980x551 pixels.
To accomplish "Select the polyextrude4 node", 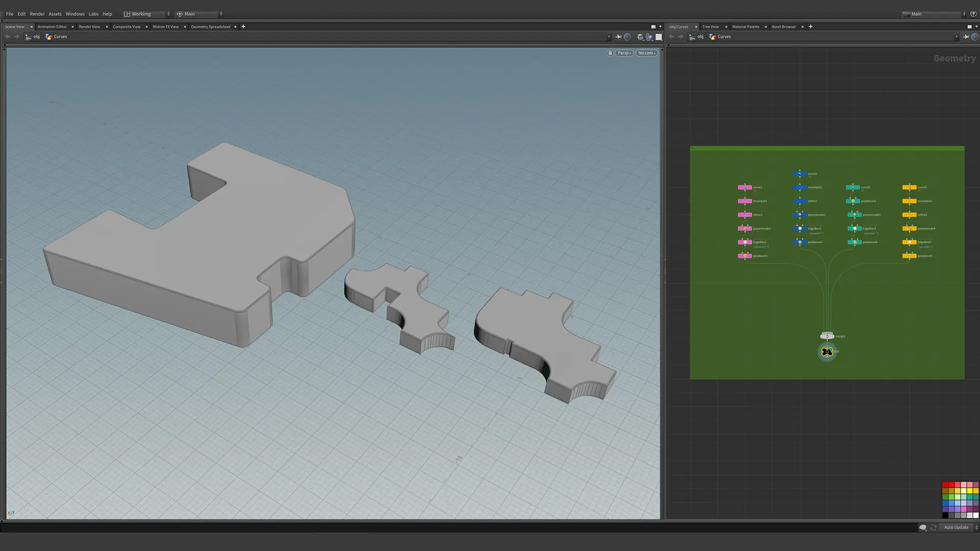I will tap(910, 229).
